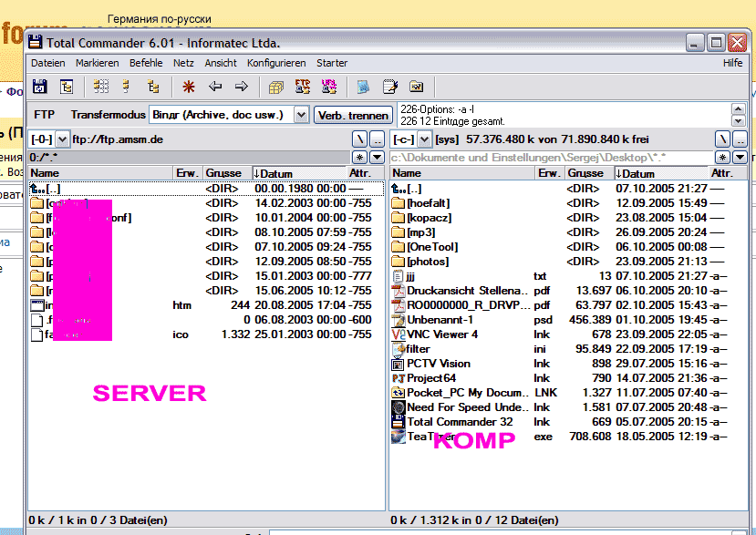756x535 pixels.
Task: Select the filter ini file
Action: tap(559, 349)
